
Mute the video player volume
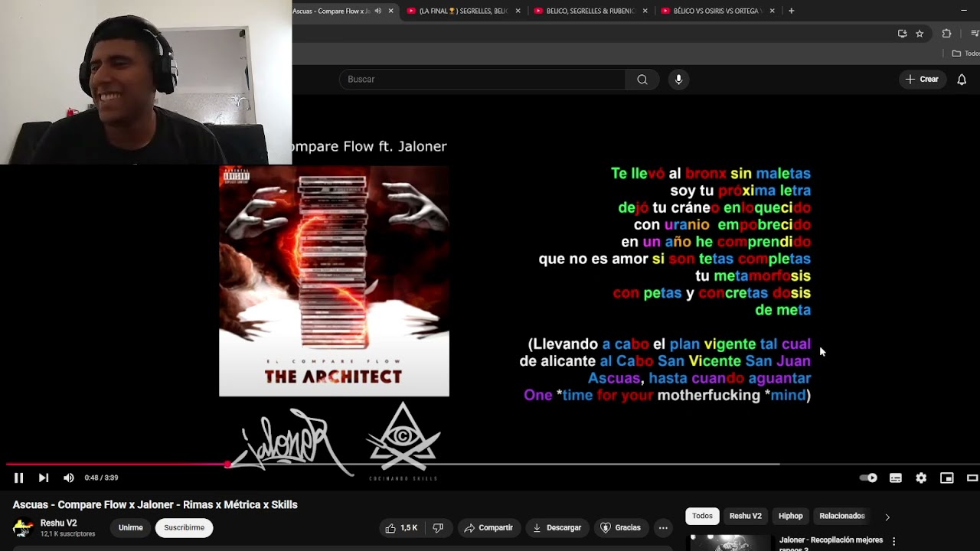coord(68,478)
